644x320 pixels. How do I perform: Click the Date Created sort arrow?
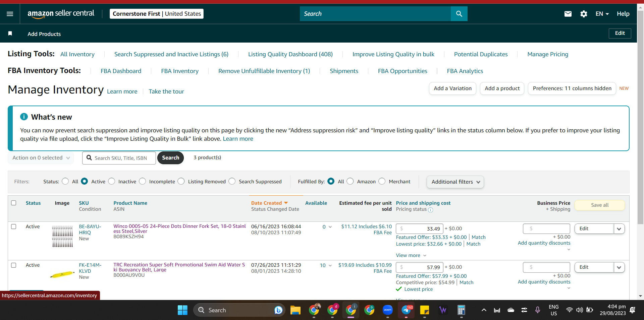point(286,203)
